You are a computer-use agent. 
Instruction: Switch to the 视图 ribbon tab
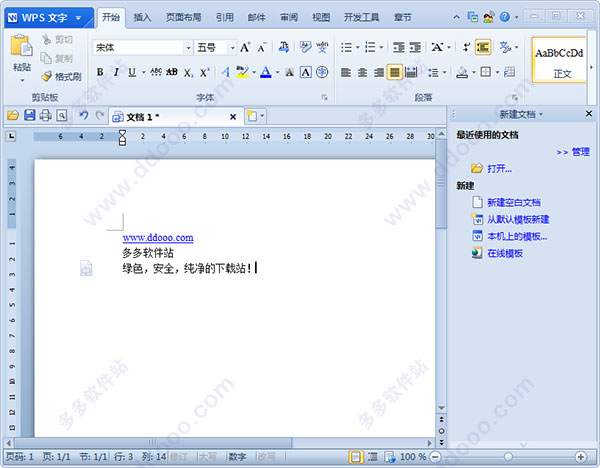(321, 18)
